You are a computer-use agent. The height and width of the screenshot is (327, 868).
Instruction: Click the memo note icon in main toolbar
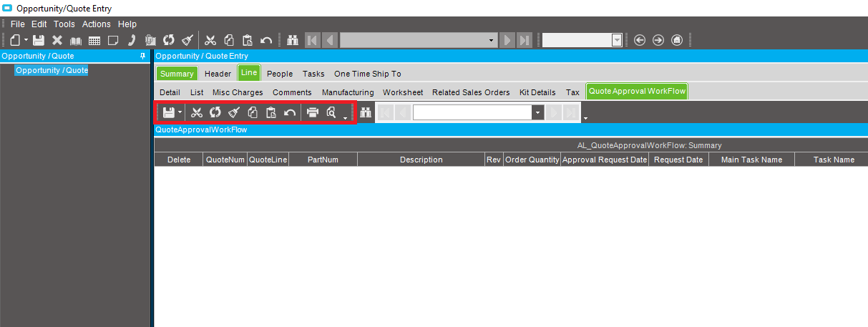(112, 40)
